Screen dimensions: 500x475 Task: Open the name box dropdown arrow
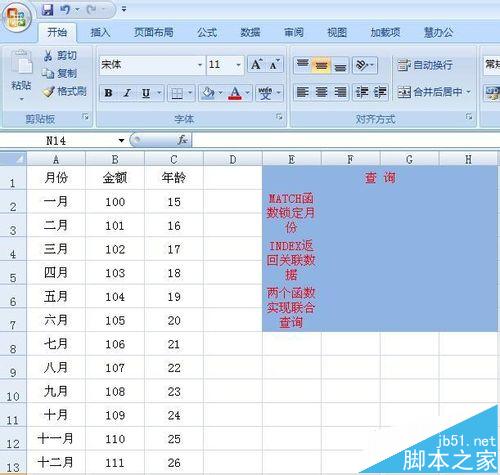coord(121,140)
